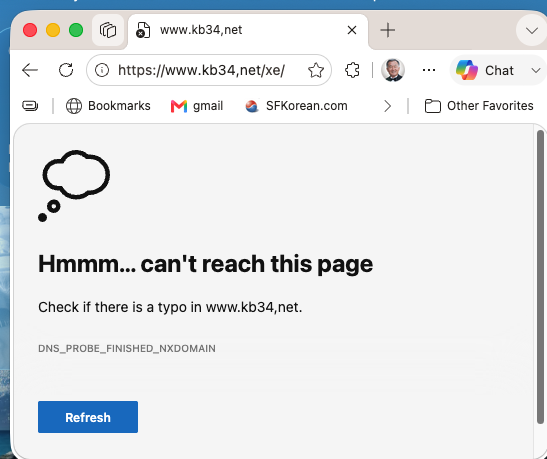The width and height of the screenshot is (547, 459).
Task: Close the www.kb34,net tab
Action: pyautogui.click(x=352, y=30)
